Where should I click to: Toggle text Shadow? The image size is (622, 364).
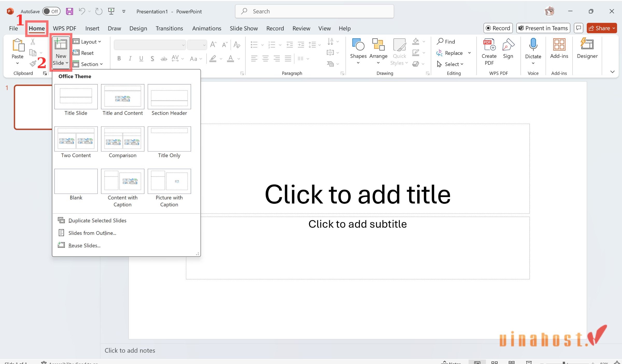pos(152,59)
